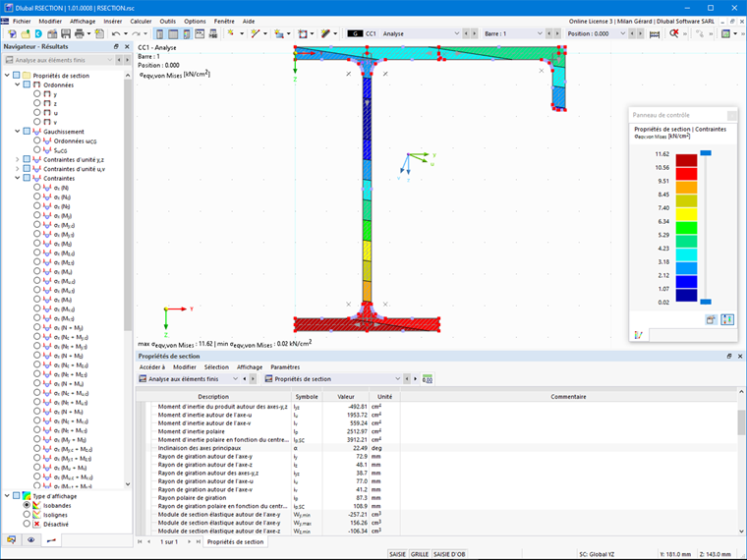This screenshot has width=747, height=560.
Task: Click the results section ruler icon
Action: [x=655, y=33]
